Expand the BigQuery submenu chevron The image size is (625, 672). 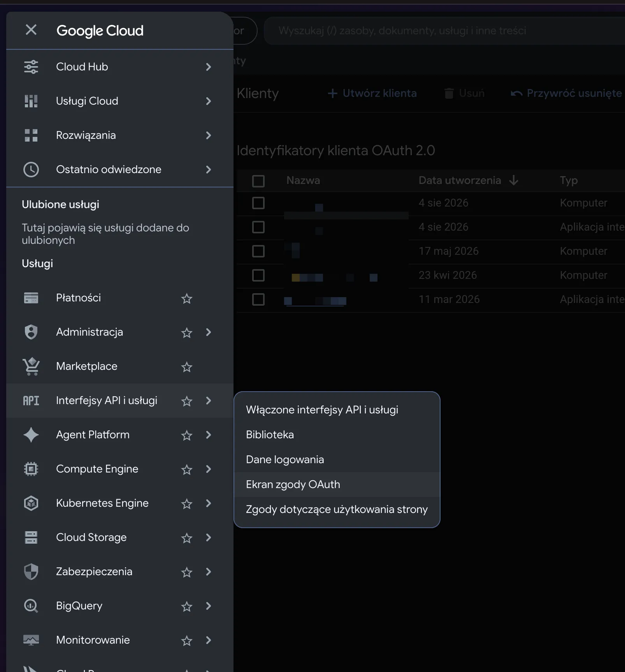tap(209, 606)
